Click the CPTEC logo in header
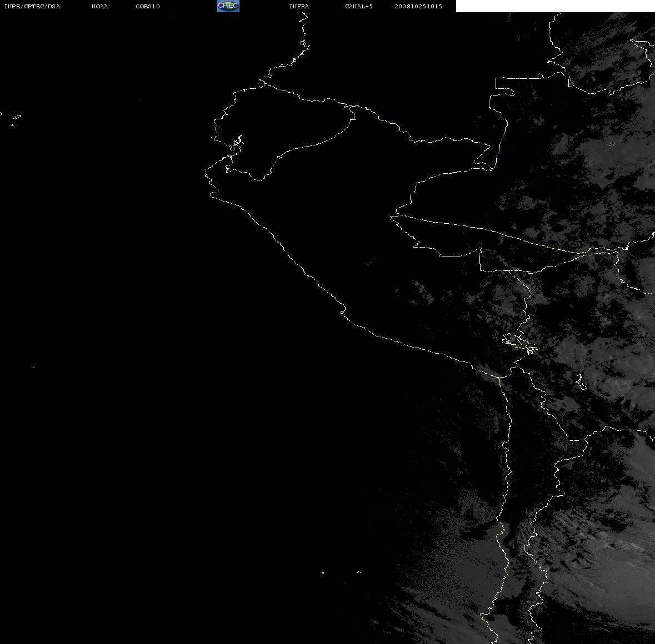The height and width of the screenshot is (644, 655). click(x=228, y=6)
